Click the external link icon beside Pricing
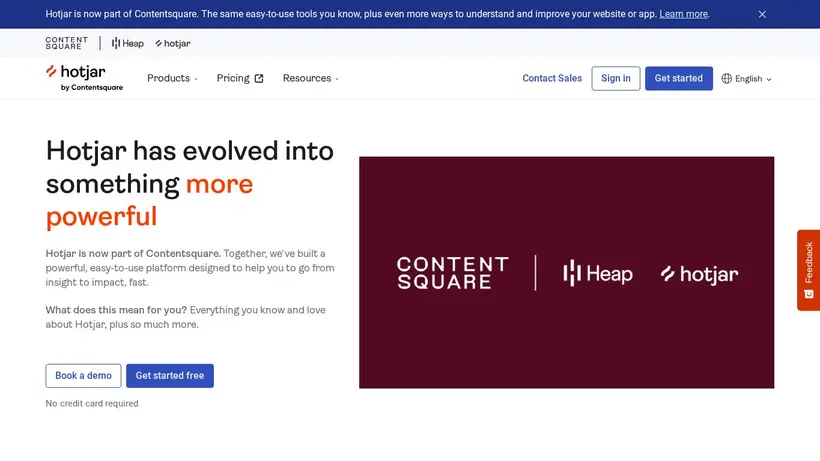Screen dimensions: 820x461 click(259, 78)
